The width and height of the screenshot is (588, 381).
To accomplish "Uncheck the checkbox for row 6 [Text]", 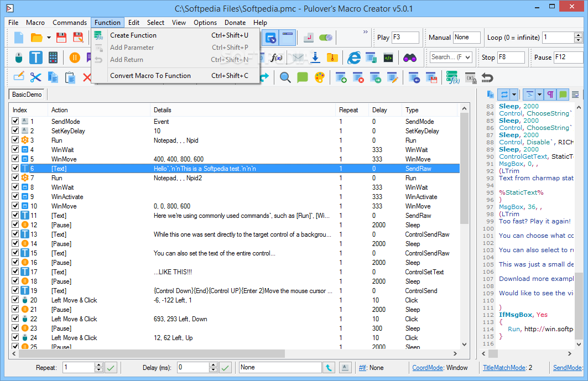I will (15, 168).
